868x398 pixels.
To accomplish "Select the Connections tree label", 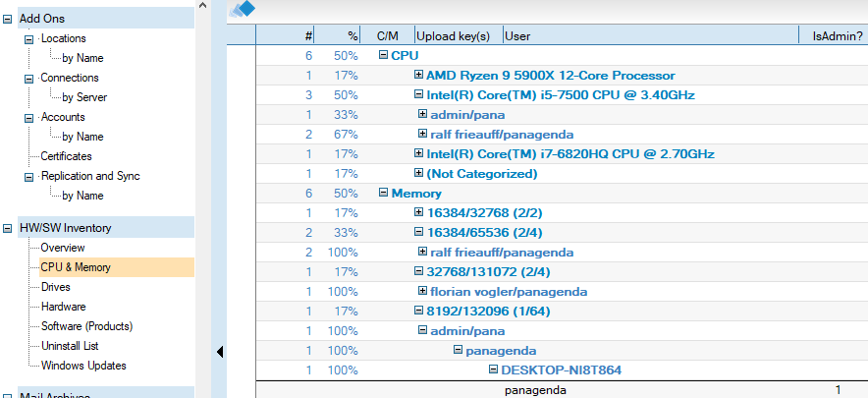I will tap(70, 79).
